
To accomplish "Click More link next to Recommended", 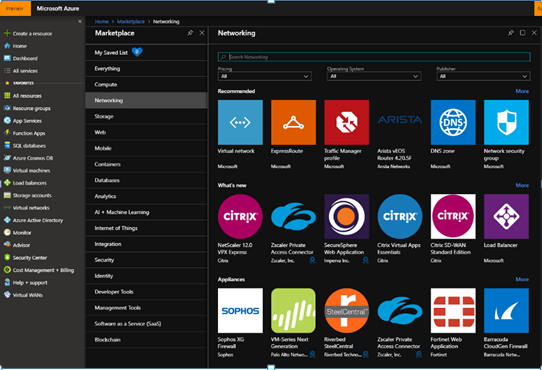I will 522,91.
